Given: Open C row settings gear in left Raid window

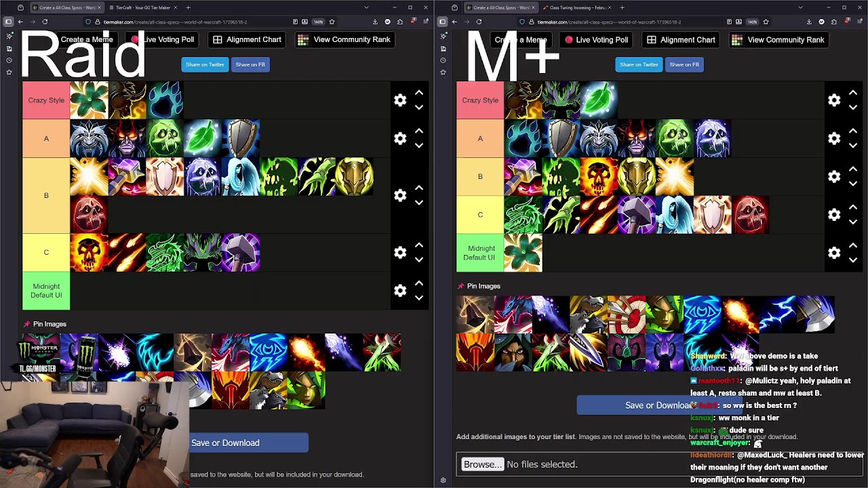Looking at the screenshot, I should click(x=400, y=252).
